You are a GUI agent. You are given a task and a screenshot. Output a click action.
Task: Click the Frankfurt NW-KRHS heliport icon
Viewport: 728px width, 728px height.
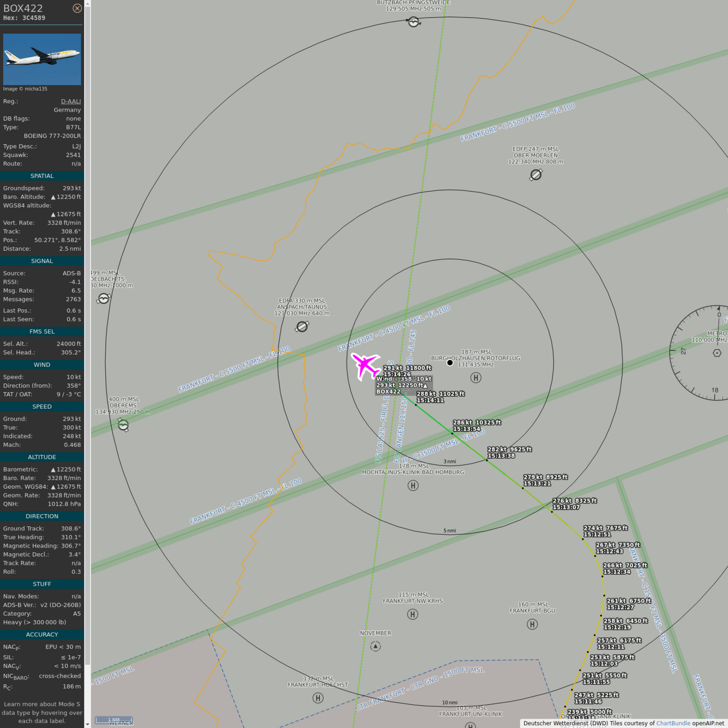tap(413, 614)
